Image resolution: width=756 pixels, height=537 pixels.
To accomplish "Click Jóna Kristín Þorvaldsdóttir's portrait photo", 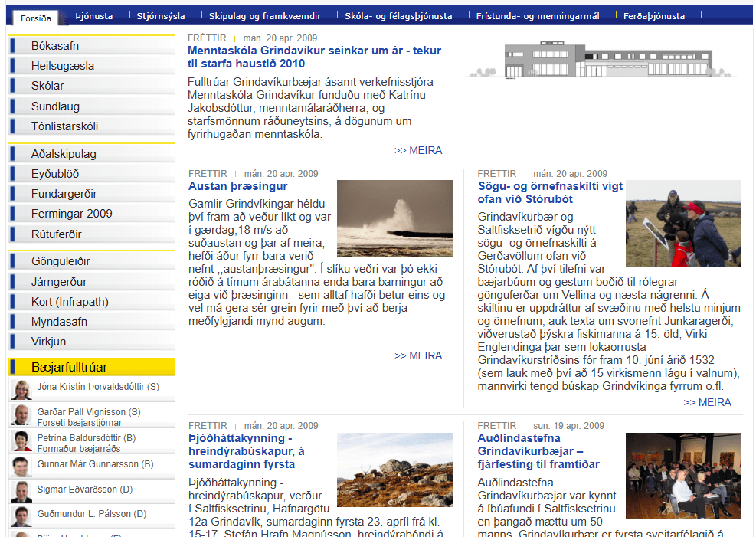I will [21, 389].
